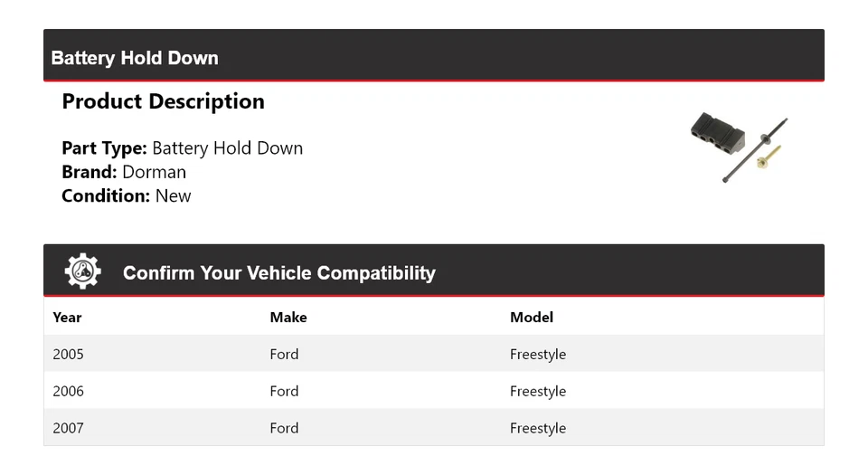Select the 2006 year cell
Image resolution: width=868 pixels, height=475 pixels.
68,391
